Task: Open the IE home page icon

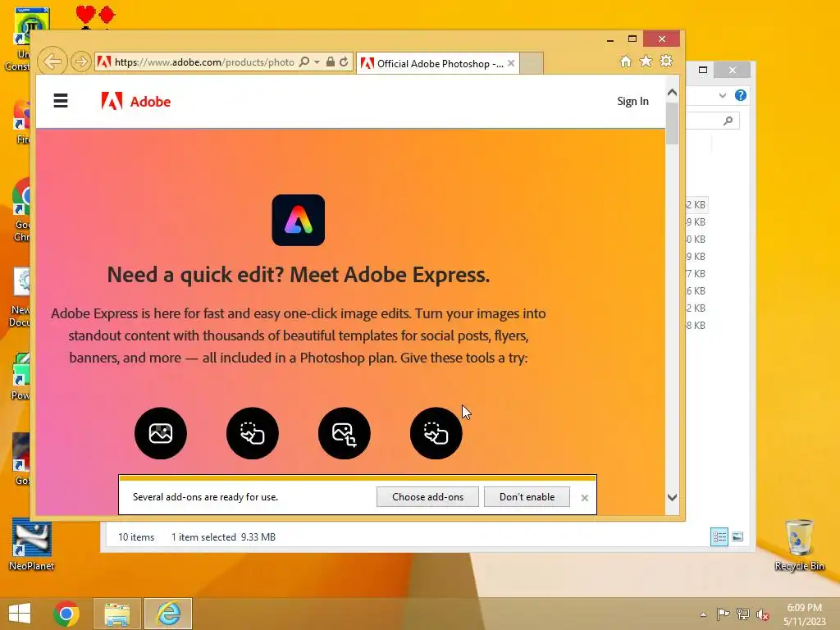Action: coord(626,62)
